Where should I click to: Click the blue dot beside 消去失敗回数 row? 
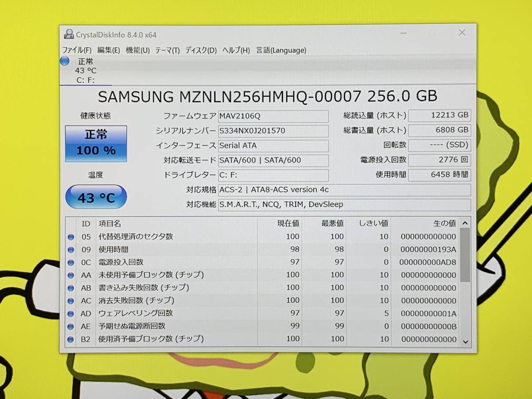71,301
